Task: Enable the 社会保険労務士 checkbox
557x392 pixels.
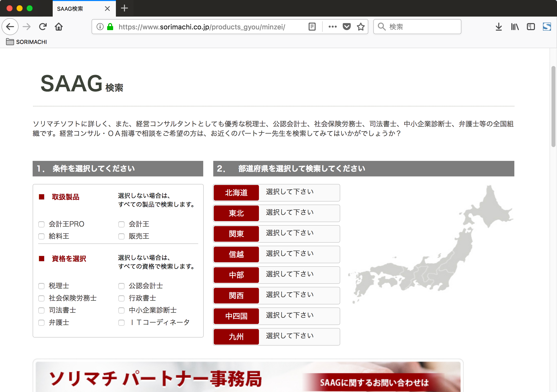Action: (x=41, y=298)
